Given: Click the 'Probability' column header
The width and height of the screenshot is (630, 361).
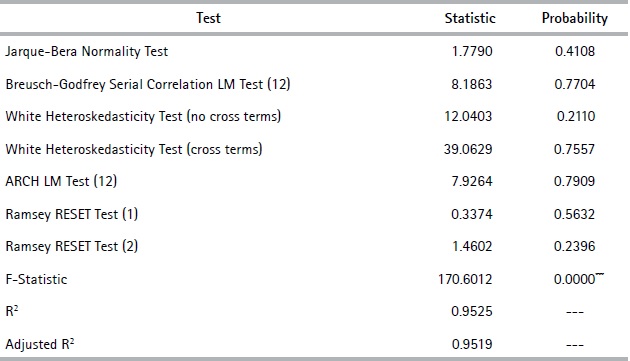Looking at the screenshot, I should click(575, 18).
